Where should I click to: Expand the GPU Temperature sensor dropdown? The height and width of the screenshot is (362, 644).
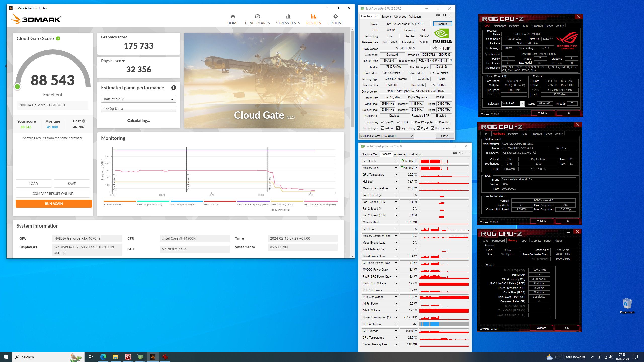pos(396,175)
